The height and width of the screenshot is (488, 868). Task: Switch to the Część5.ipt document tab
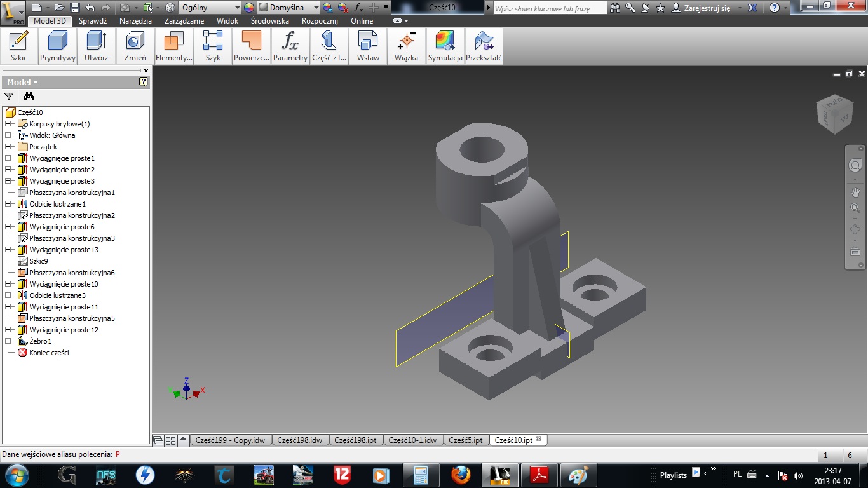(466, 440)
